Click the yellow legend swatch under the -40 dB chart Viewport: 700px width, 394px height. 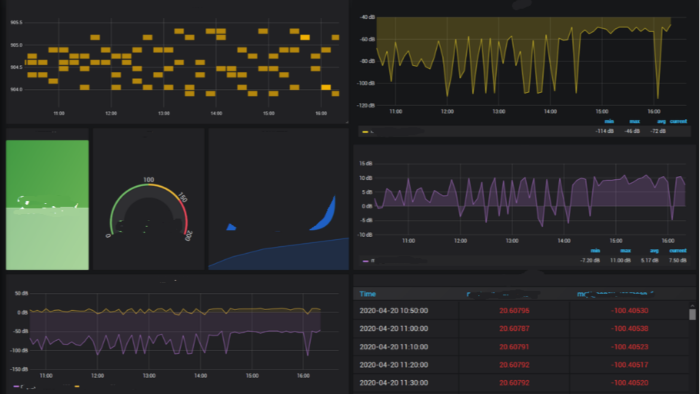click(365, 132)
